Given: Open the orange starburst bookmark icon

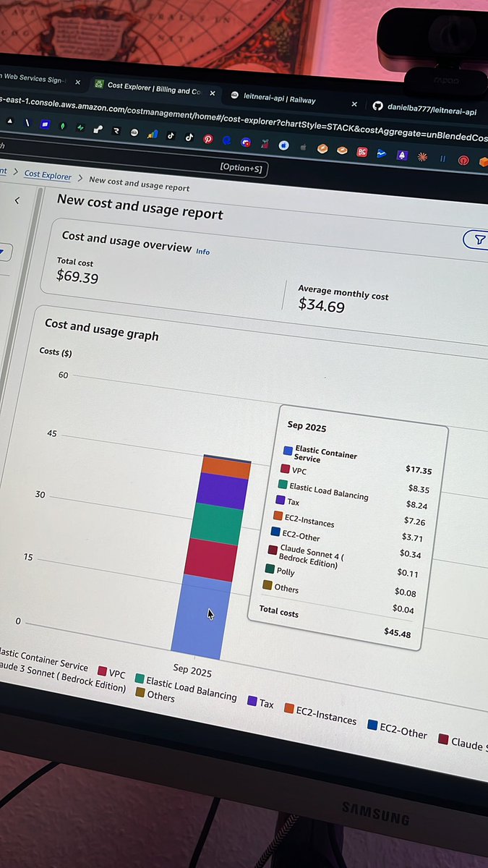Looking at the screenshot, I should pyautogui.click(x=423, y=157).
